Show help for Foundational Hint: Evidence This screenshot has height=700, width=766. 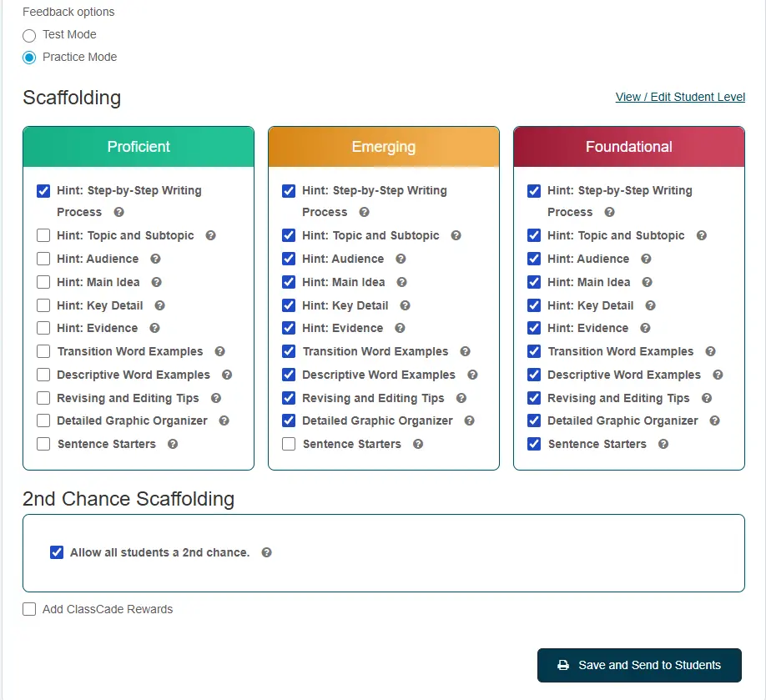point(645,328)
